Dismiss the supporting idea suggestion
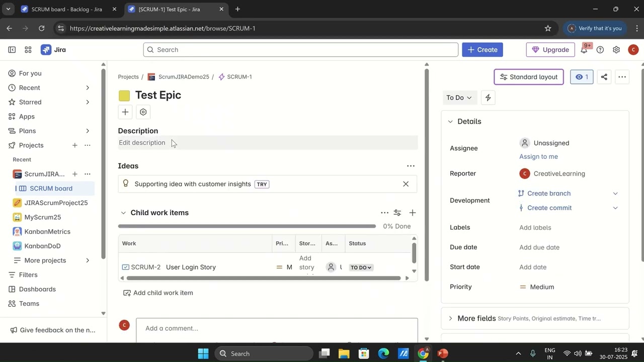Screen dimensions: 644x362 (x=406, y=184)
